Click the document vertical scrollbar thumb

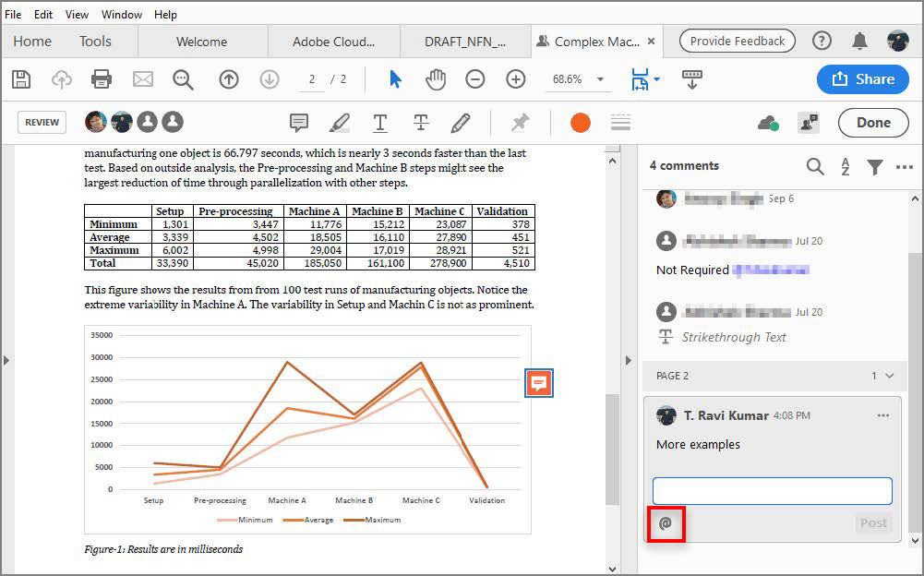pyautogui.click(x=612, y=450)
